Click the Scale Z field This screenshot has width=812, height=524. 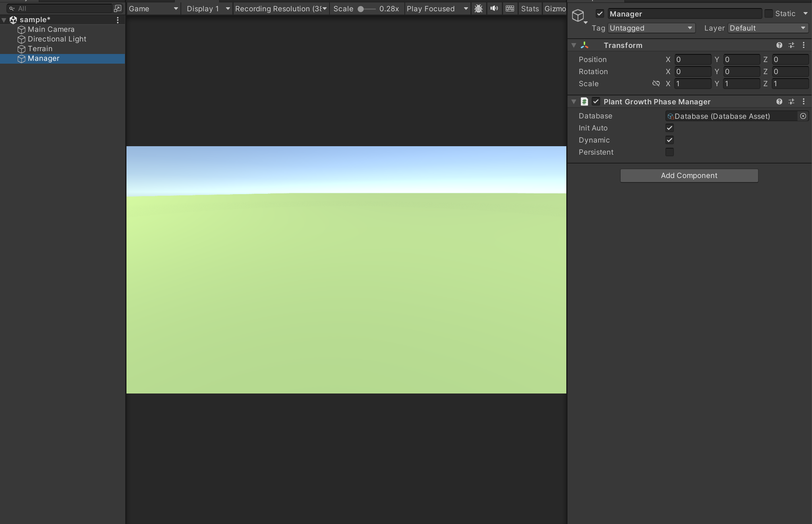pyautogui.click(x=790, y=84)
